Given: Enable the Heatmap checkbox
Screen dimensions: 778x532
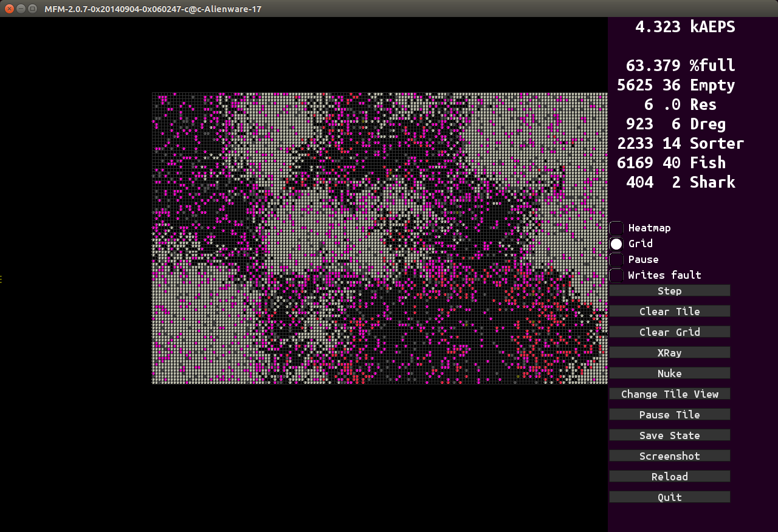Looking at the screenshot, I should pos(616,228).
